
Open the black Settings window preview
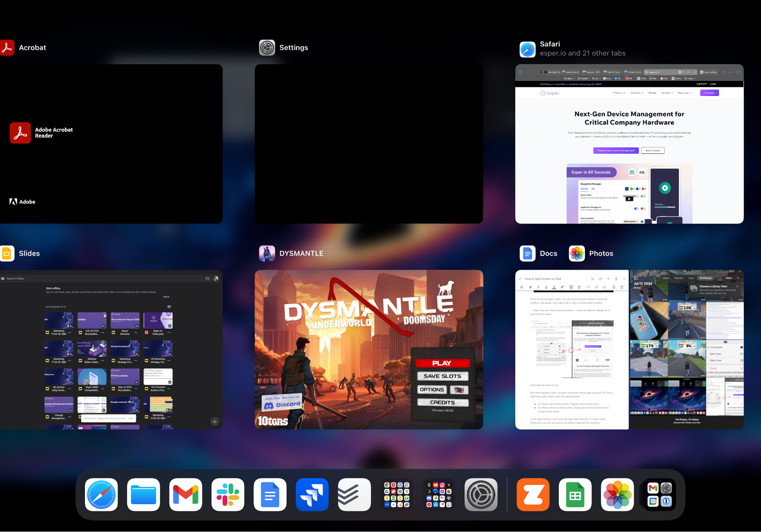pyautogui.click(x=369, y=144)
